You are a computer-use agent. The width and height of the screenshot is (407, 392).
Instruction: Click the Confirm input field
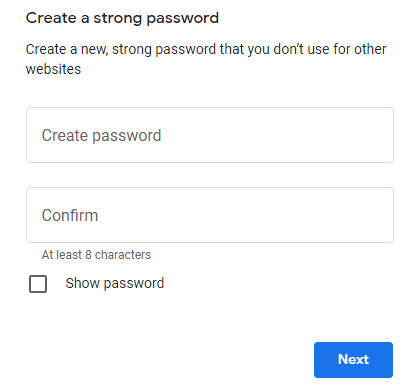[210, 215]
